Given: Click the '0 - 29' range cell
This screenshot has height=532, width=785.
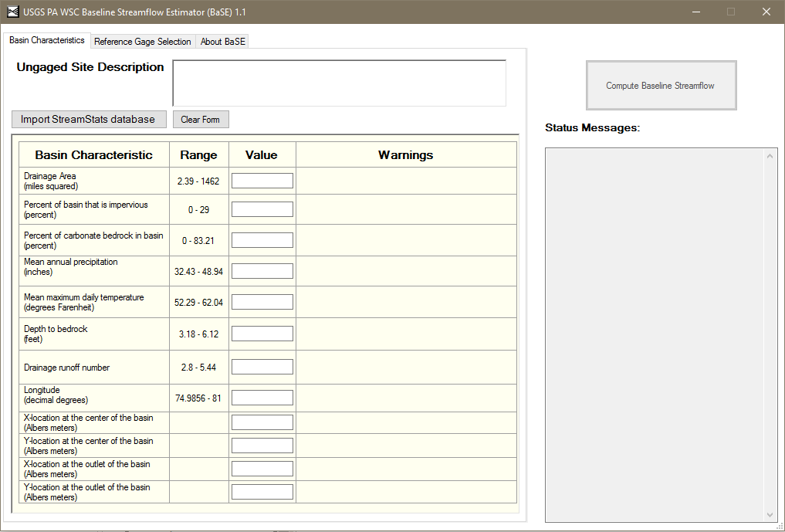Looking at the screenshot, I should point(198,210).
